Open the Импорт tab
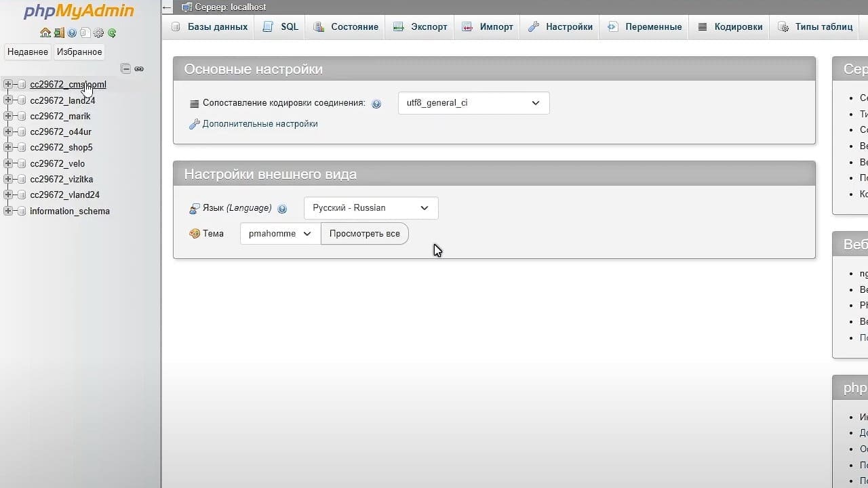Viewport: 868px width, 488px height. [x=488, y=27]
